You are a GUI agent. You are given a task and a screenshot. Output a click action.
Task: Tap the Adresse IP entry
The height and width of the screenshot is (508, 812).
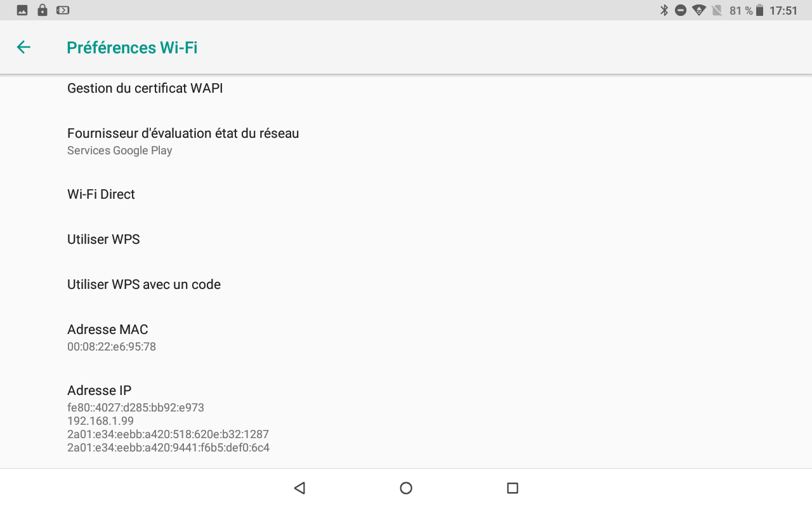coord(406,418)
